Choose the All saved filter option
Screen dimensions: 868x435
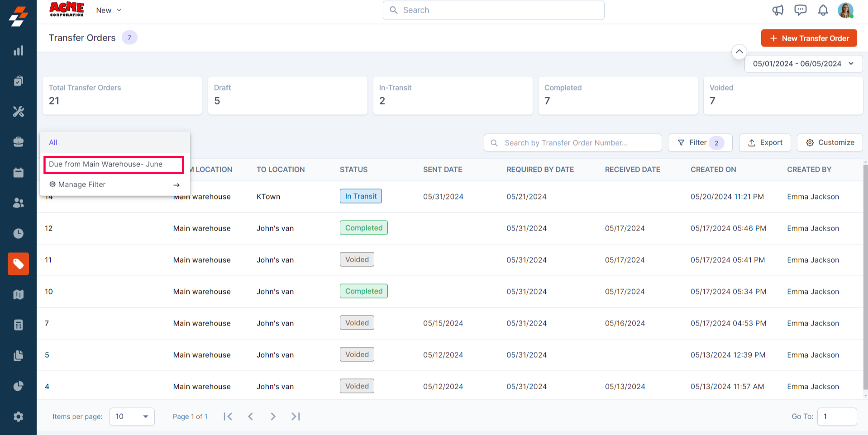tap(53, 142)
